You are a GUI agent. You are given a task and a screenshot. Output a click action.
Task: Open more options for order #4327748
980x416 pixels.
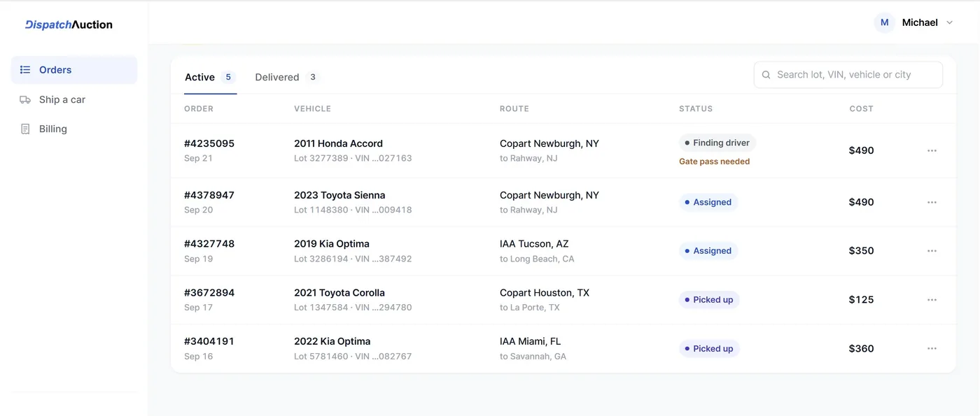pyautogui.click(x=932, y=251)
